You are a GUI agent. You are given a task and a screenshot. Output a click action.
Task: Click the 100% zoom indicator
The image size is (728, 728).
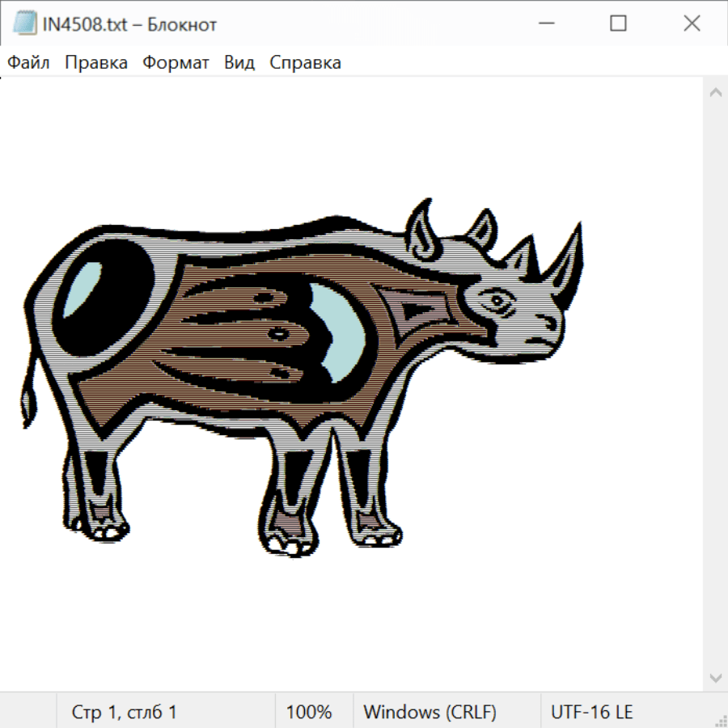tap(309, 712)
